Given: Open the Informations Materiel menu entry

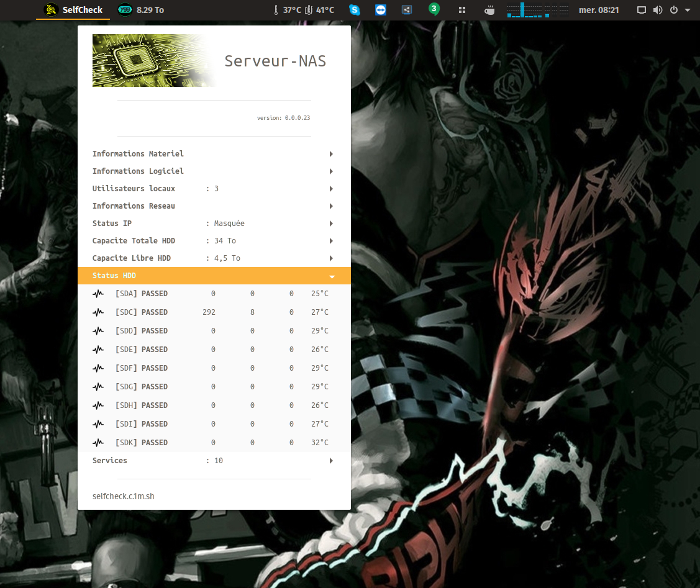Looking at the screenshot, I should [x=214, y=154].
